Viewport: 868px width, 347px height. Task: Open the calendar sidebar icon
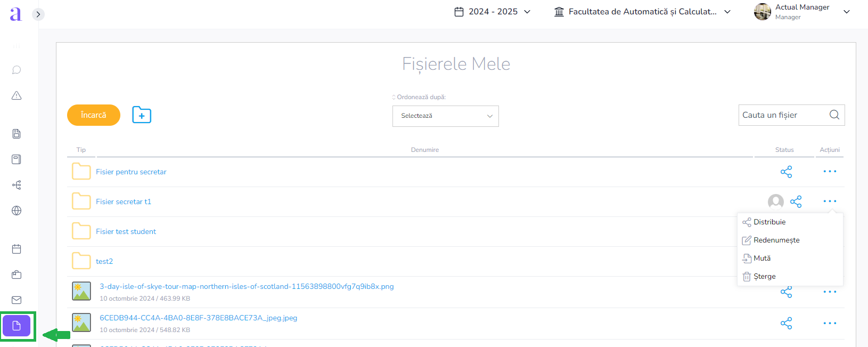[17, 249]
